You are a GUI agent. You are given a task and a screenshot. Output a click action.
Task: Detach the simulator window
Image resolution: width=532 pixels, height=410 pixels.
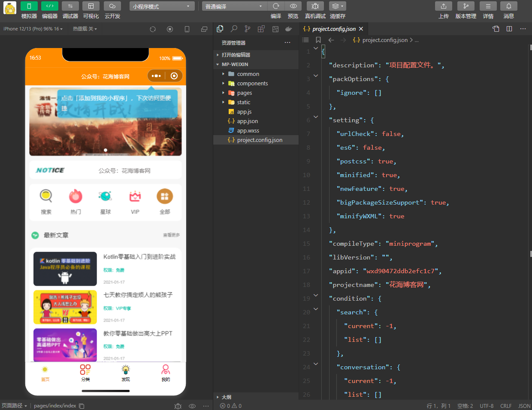204,29
